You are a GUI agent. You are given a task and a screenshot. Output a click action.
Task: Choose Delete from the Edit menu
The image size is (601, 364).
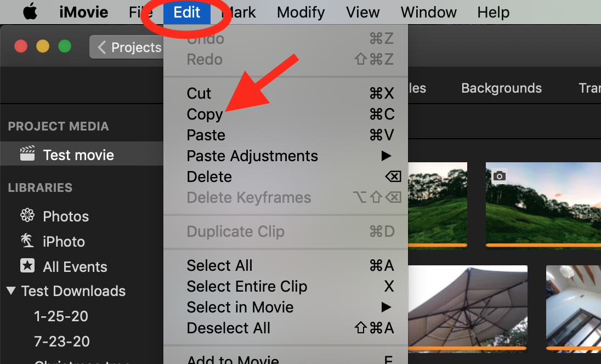(209, 177)
